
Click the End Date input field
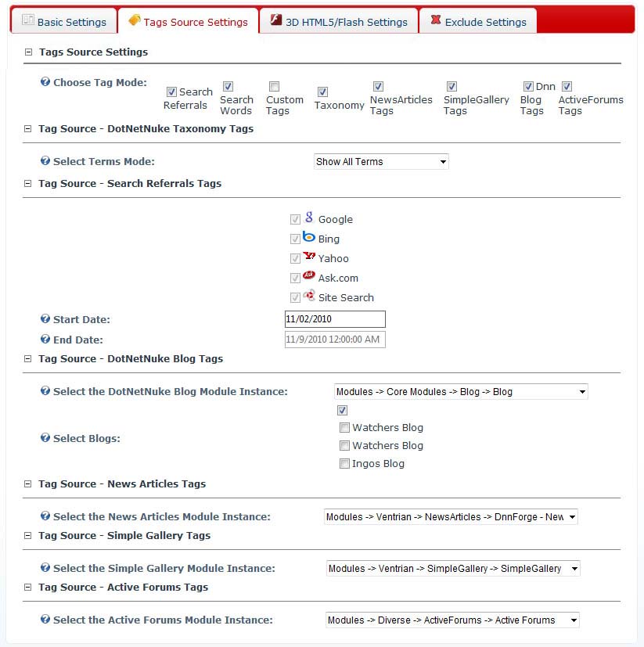[x=335, y=340]
